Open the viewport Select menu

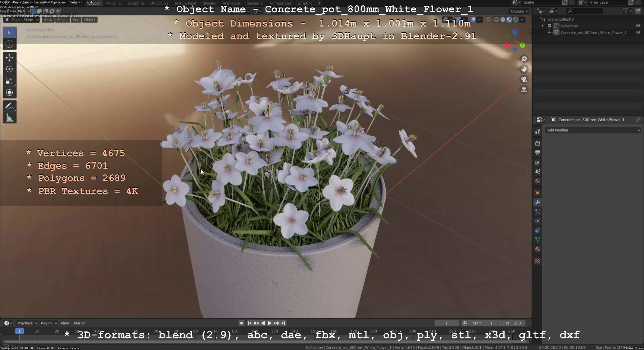coord(63,19)
